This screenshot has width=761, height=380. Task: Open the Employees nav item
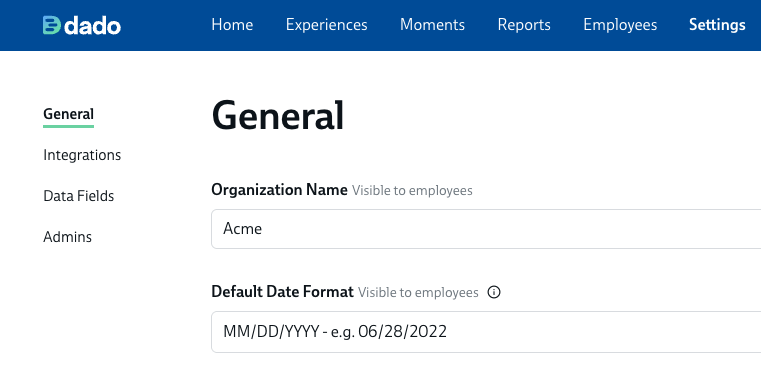tap(620, 25)
